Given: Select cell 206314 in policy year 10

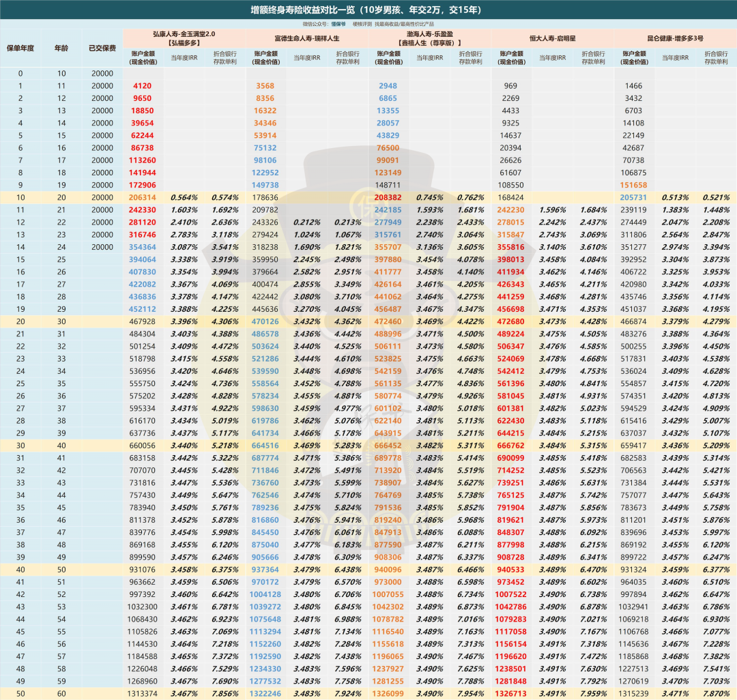Looking at the screenshot, I should tap(143, 197).
